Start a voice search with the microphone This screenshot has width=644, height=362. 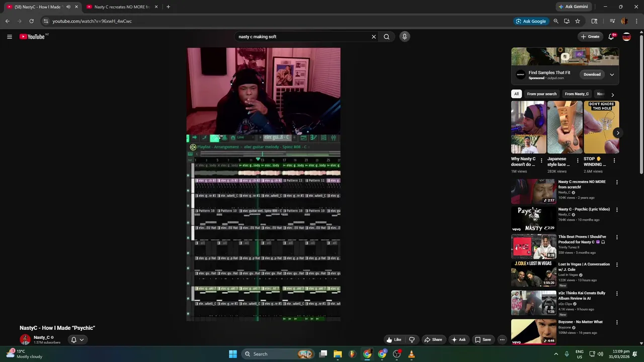(405, 37)
